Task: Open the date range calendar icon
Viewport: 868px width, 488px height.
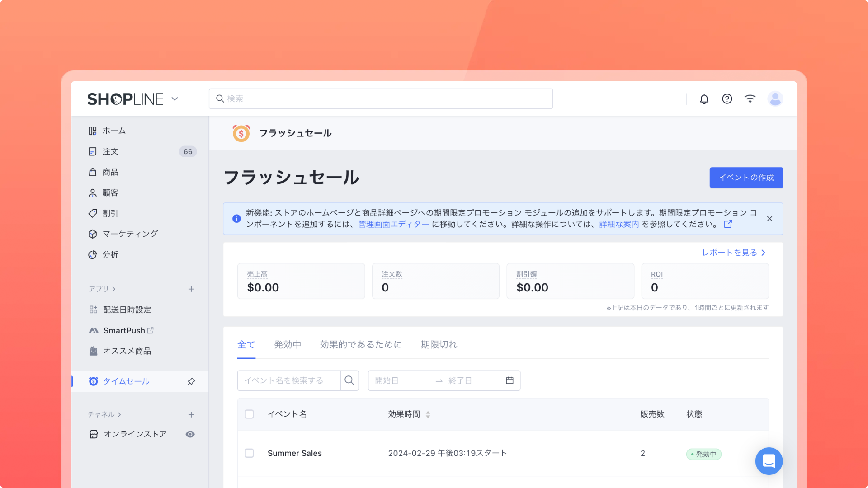Action: pos(509,380)
